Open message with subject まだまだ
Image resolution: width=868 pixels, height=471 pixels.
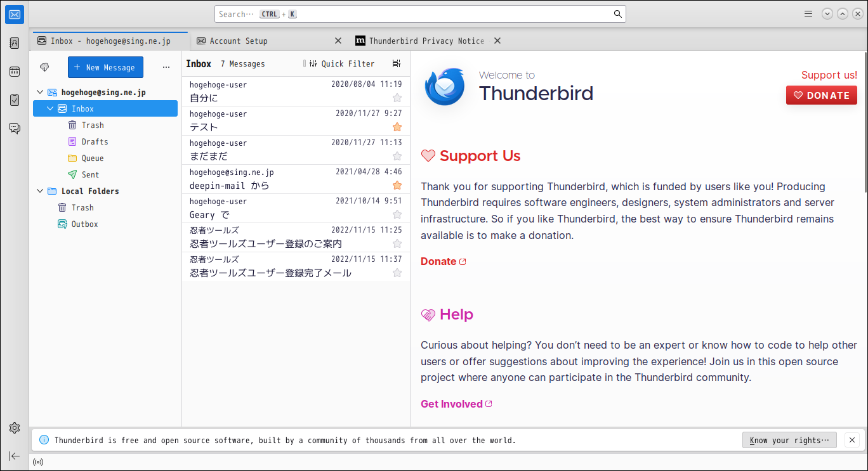[x=296, y=150]
